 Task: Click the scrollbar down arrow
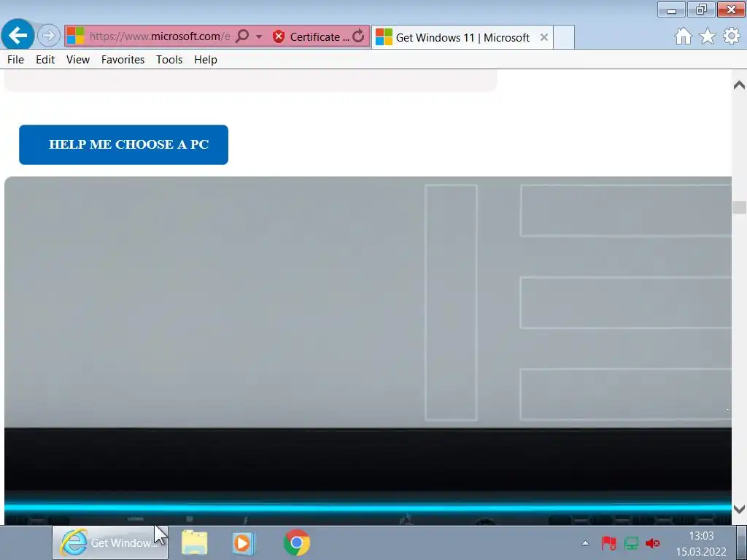coord(740,509)
